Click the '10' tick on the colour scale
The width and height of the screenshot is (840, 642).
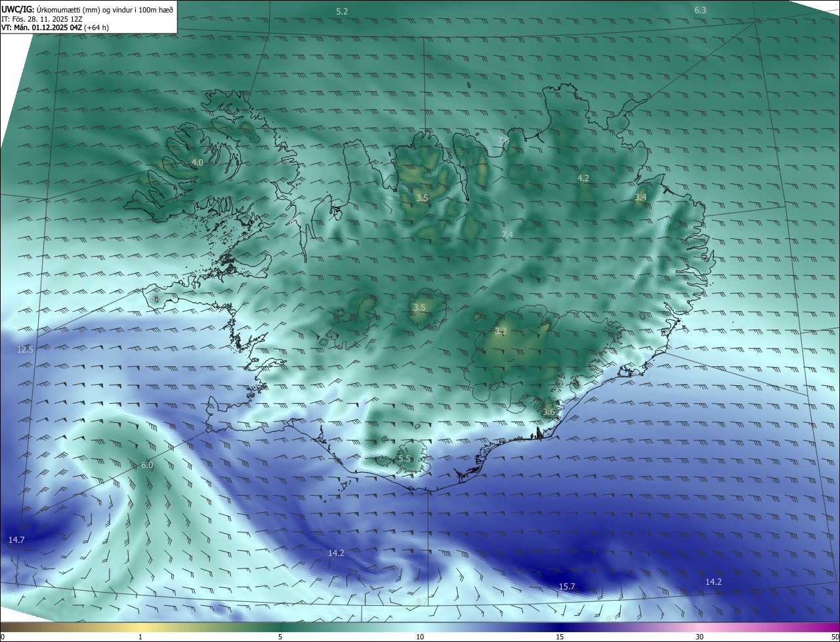(420, 637)
